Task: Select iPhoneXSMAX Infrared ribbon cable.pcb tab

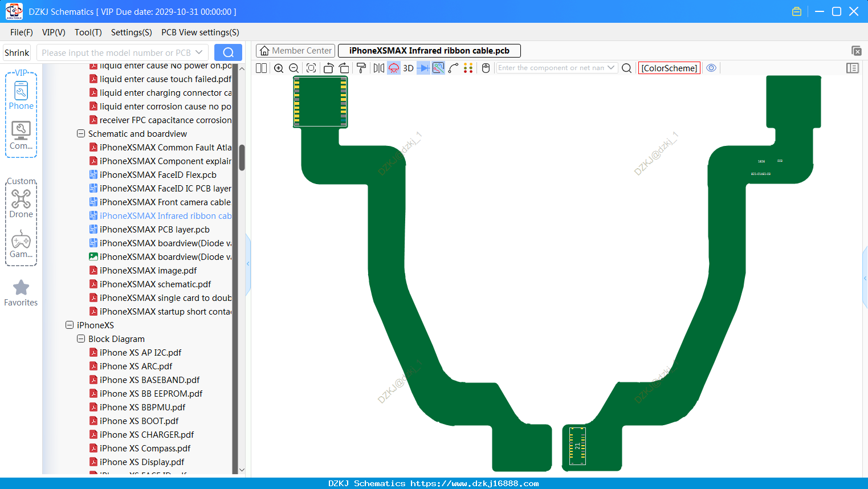Action: (x=429, y=51)
